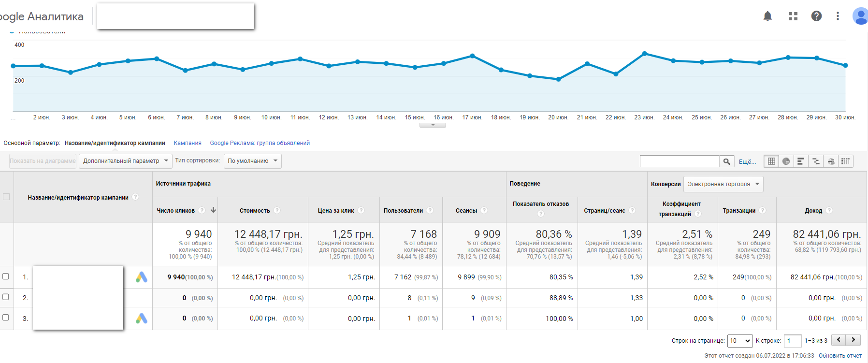Open the Google apps grid
Viewport: 868px width, 363px height.
coord(793,16)
